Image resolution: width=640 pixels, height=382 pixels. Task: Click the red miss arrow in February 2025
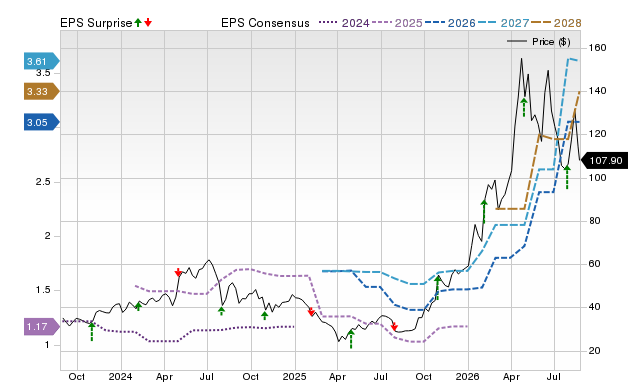[311, 312]
